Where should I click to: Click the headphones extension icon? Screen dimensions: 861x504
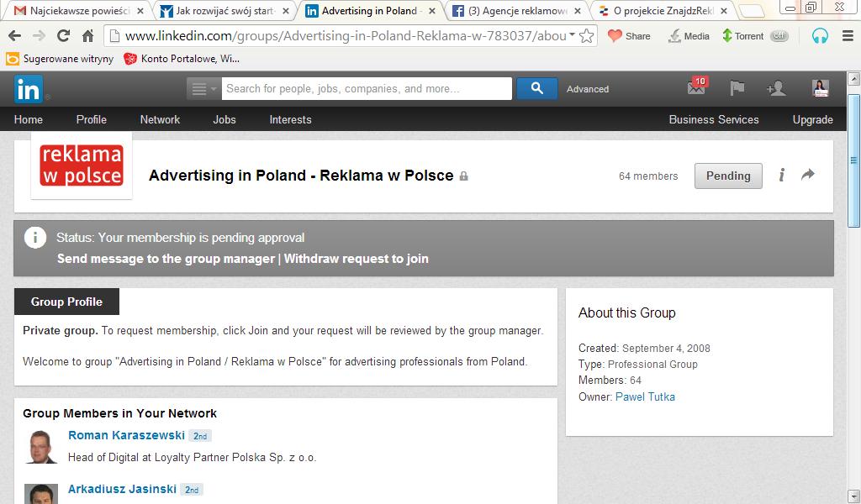[820, 36]
